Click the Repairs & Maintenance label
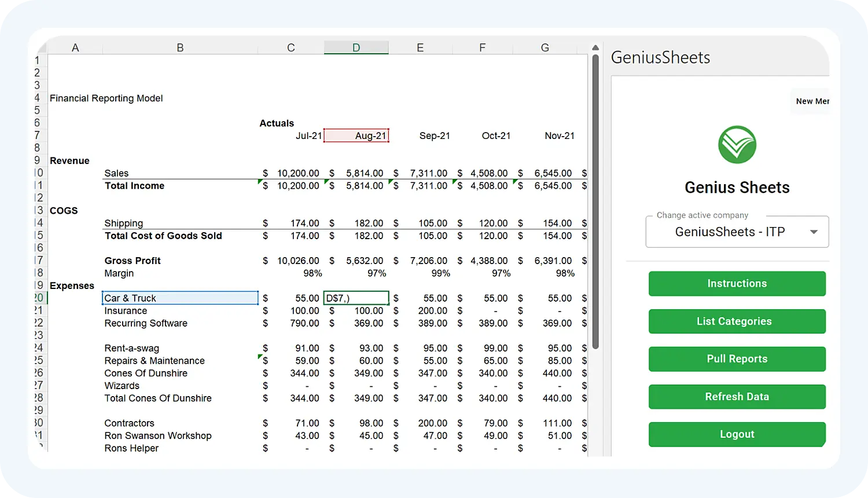868x498 pixels. [155, 361]
